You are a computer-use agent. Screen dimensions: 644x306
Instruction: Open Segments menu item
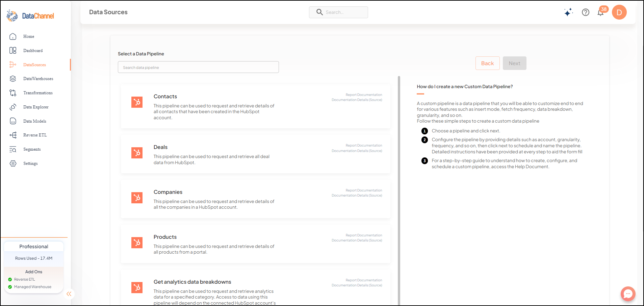click(x=32, y=149)
